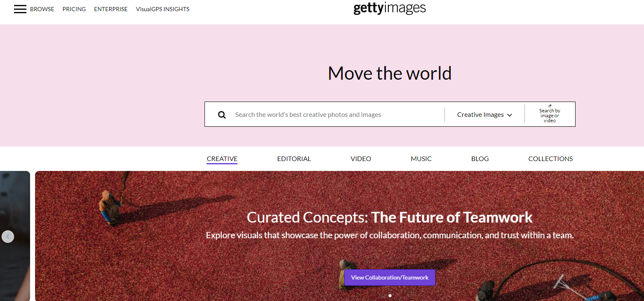644x301 pixels.
Task: Open the BLOG tab
Action: tap(480, 159)
